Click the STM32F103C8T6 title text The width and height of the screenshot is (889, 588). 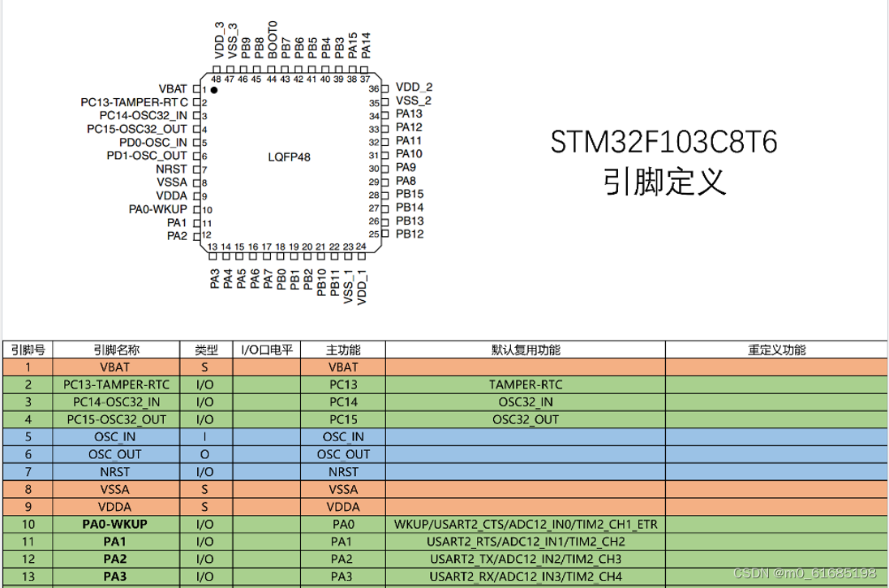664,142
